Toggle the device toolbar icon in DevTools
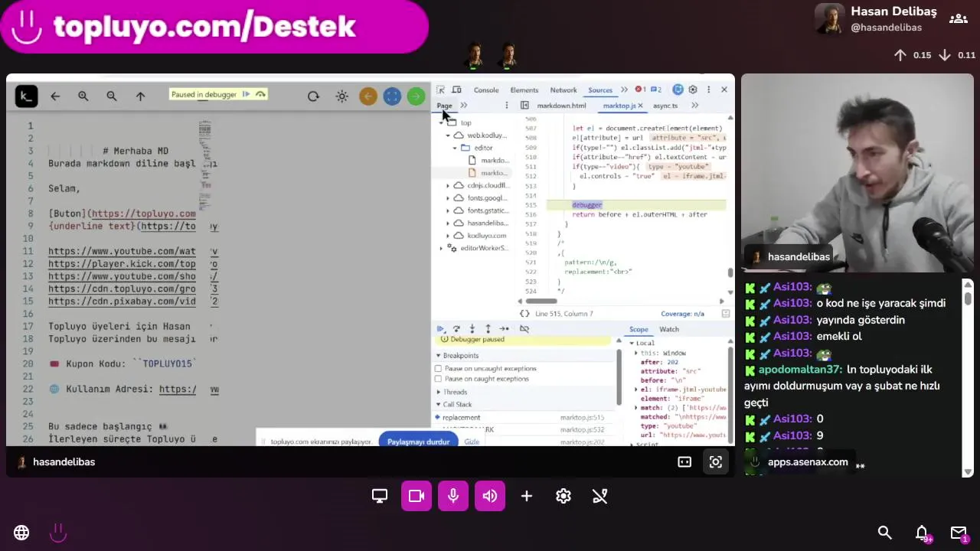The image size is (980, 551). point(456,90)
